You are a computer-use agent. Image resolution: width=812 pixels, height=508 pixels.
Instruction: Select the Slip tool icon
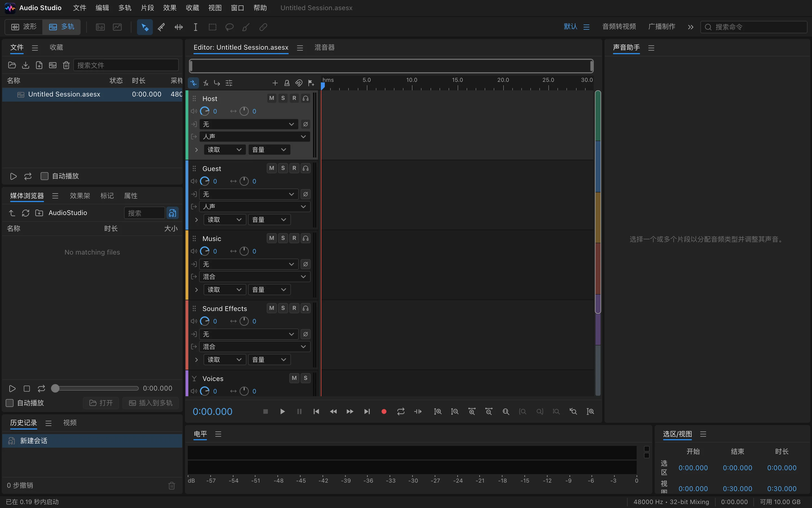click(178, 27)
